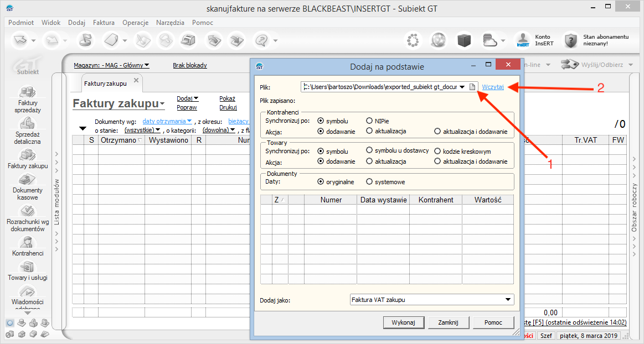Click Stan abonamentu shield icon
The image size is (644, 344).
(571, 40)
